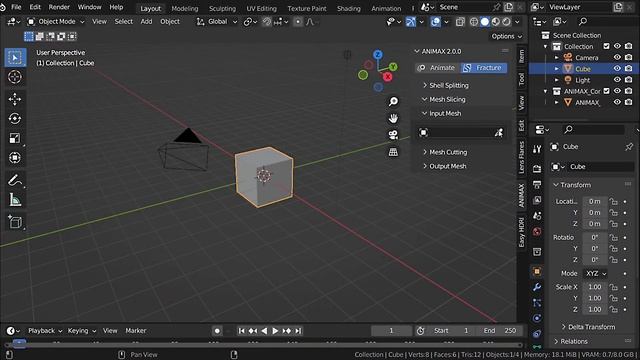Click the End frame 250 field
This screenshot has width=640, height=360.
(500, 331)
